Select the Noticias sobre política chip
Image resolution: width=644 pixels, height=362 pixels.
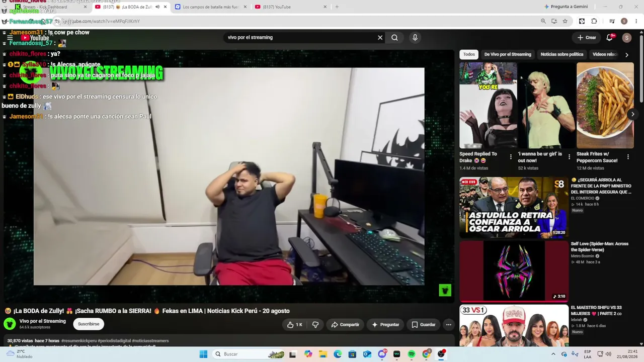tap(562, 54)
